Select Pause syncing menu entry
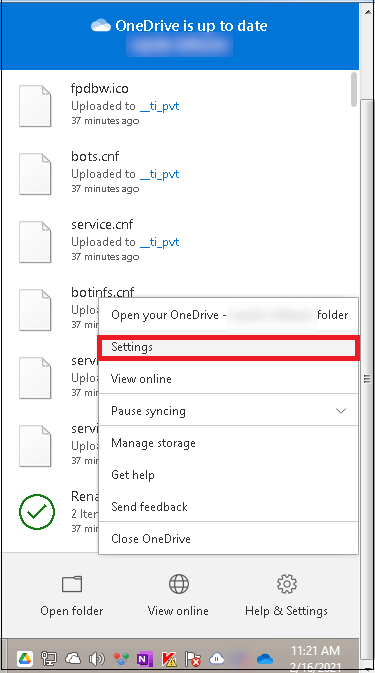The height and width of the screenshot is (673, 375). coord(228,411)
